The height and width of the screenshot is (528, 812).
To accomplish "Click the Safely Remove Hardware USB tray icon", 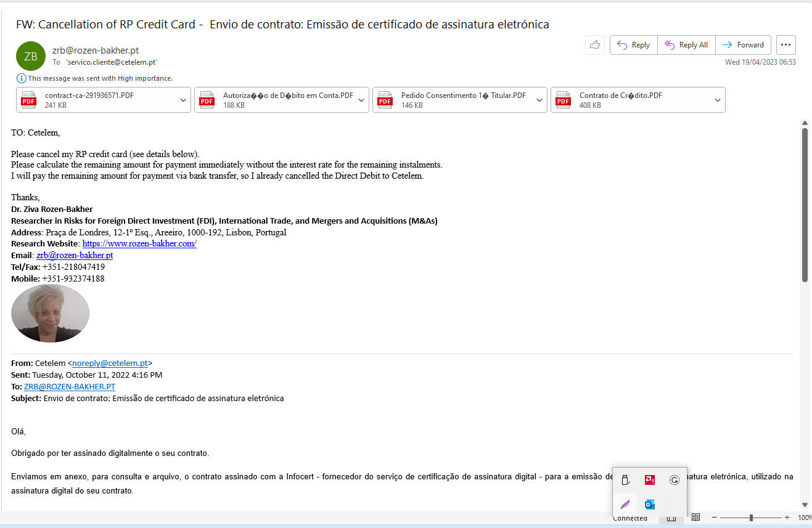I will point(625,480).
